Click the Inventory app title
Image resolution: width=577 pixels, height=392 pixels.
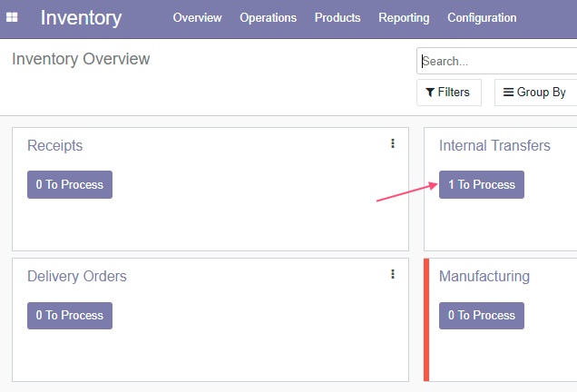pyautogui.click(x=81, y=17)
